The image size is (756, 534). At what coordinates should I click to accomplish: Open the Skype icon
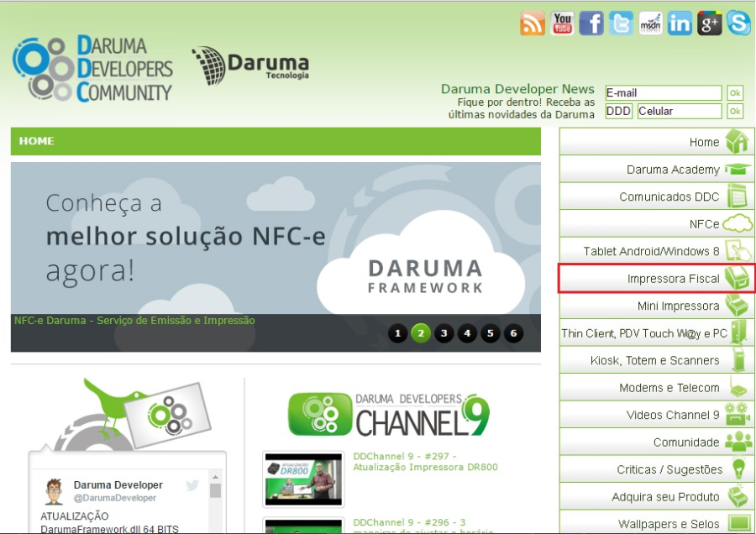coord(738,24)
